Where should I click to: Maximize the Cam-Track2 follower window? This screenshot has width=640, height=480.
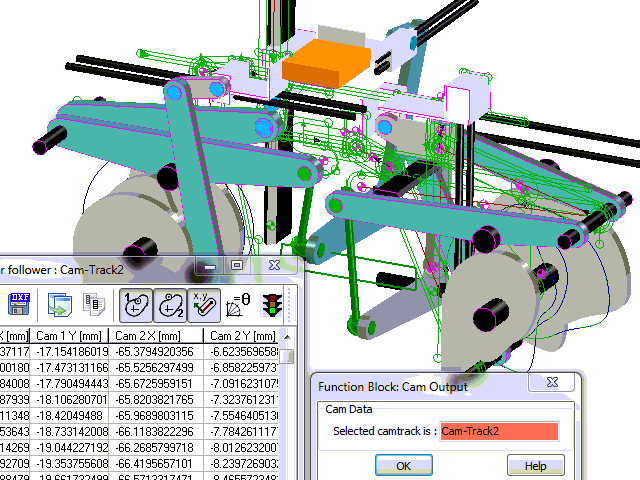[x=237, y=266]
